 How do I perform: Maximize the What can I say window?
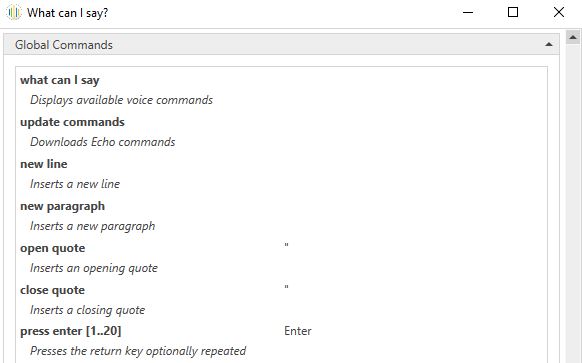pos(513,12)
